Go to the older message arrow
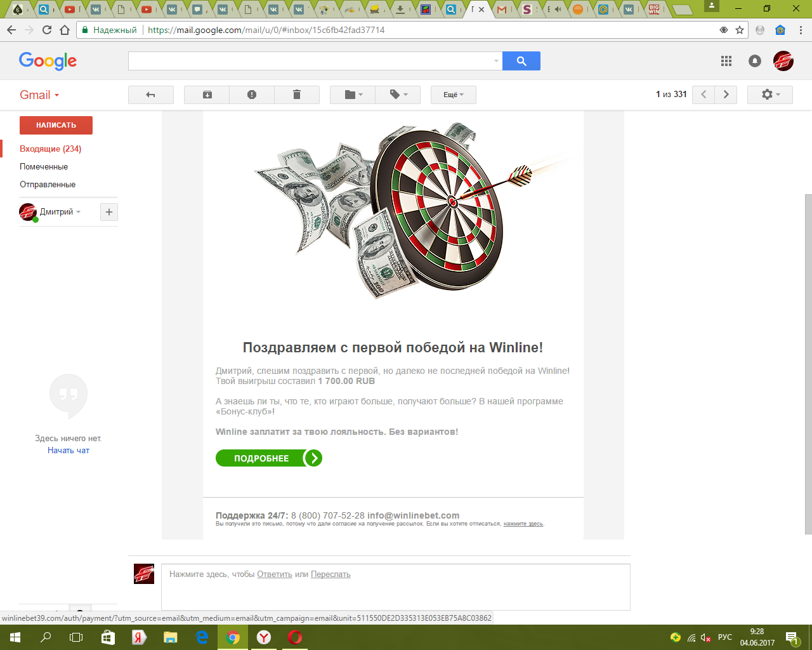 point(726,95)
